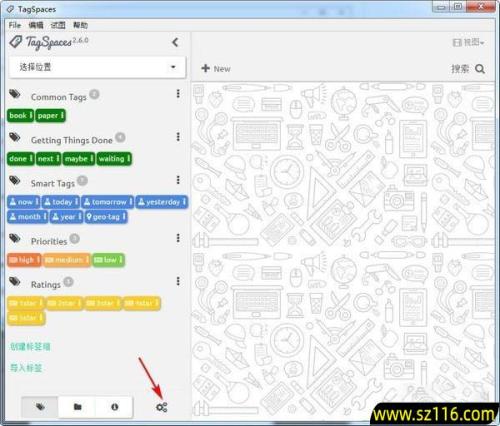Select the 5star rating tag
This screenshot has width=500, height=426.
coord(26,318)
